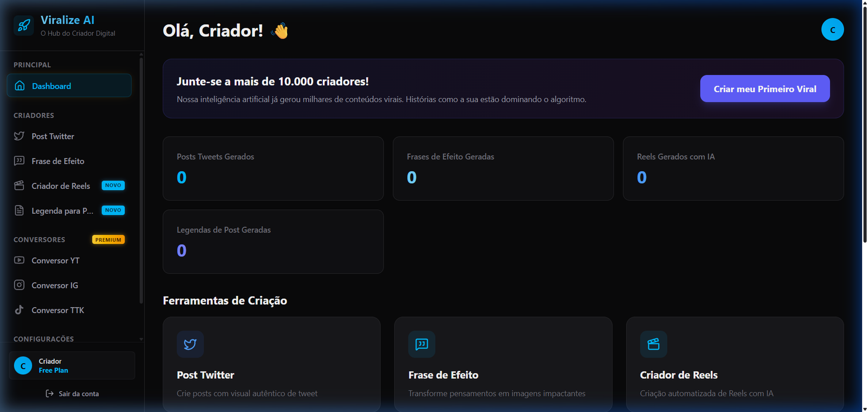
Task: Click the Criador de Reels clapperboard sidebar icon
Action: tap(19, 186)
